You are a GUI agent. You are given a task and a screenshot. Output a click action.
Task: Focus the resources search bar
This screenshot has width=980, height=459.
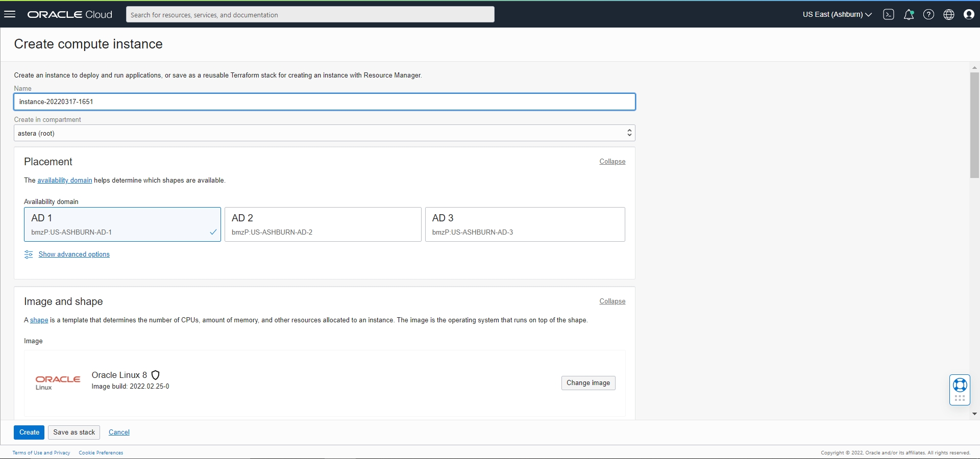(310, 14)
